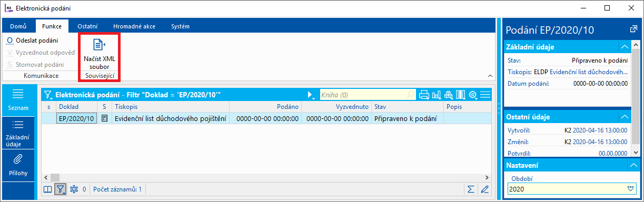
Task: Sort by the Stav column header
Action: click(x=408, y=106)
